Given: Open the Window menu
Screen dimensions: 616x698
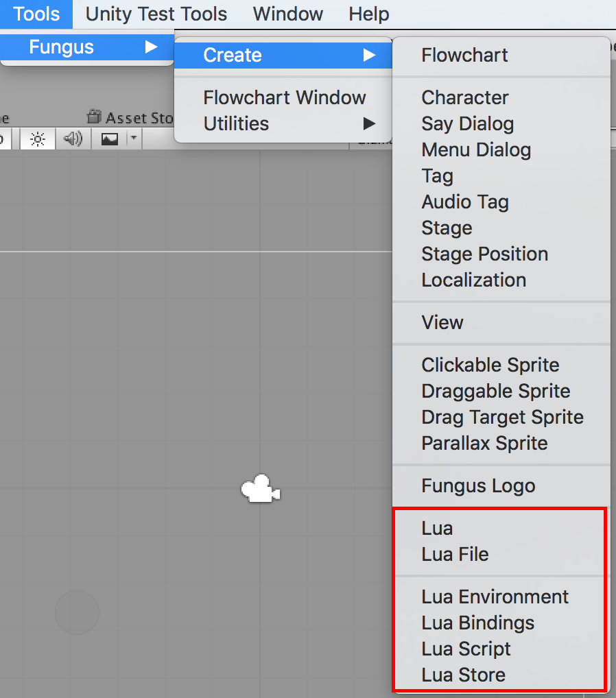Looking at the screenshot, I should pyautogui.click(x=287, y=14).
